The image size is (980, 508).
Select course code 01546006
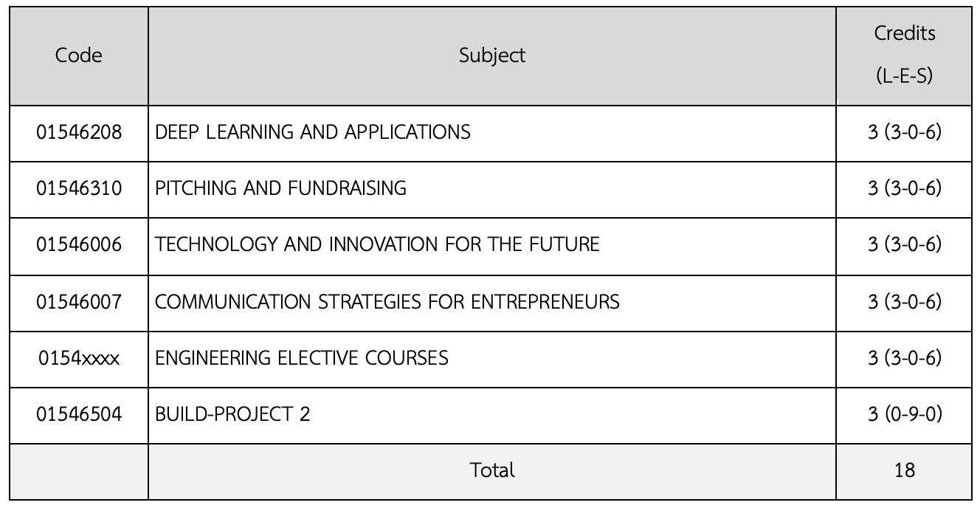click(78, 244)
